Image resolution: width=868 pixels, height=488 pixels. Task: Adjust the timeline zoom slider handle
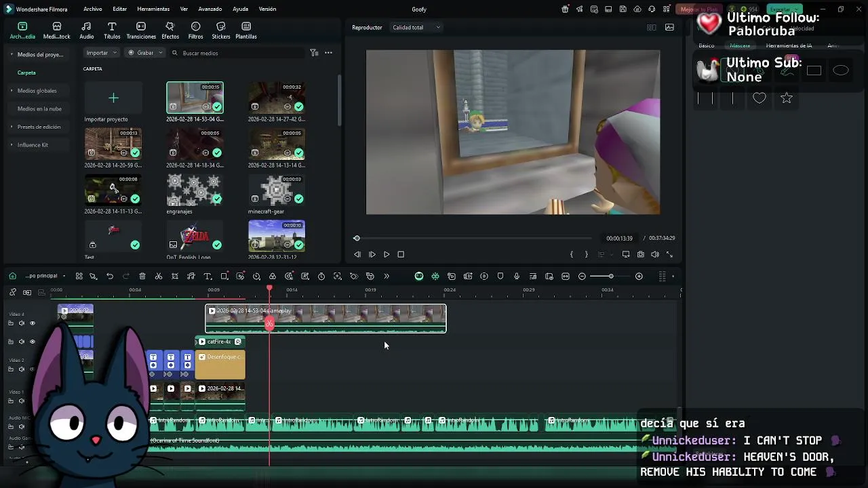[610, 277]
